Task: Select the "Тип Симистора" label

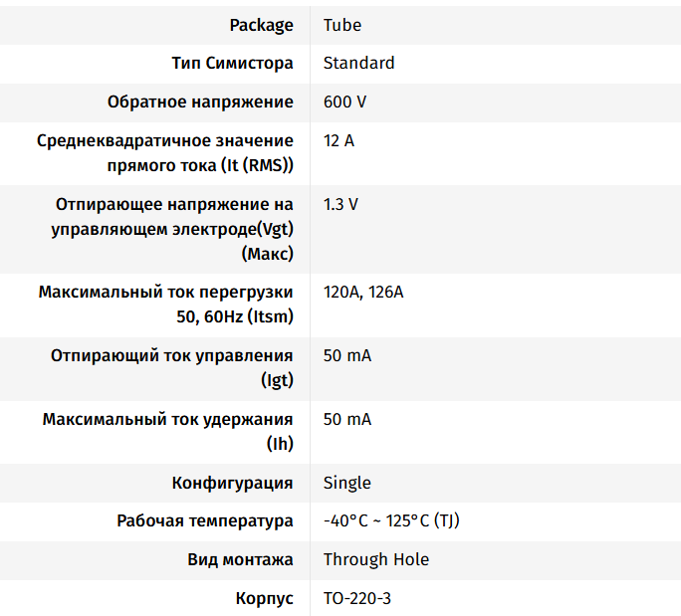Action: pyautogui.click(x=232, y=63)
